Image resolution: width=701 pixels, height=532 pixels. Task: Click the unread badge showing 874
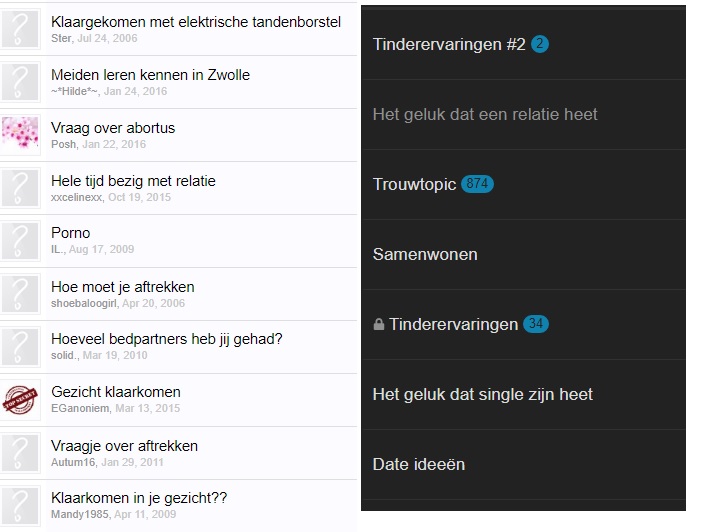click(x=477, y=184)
